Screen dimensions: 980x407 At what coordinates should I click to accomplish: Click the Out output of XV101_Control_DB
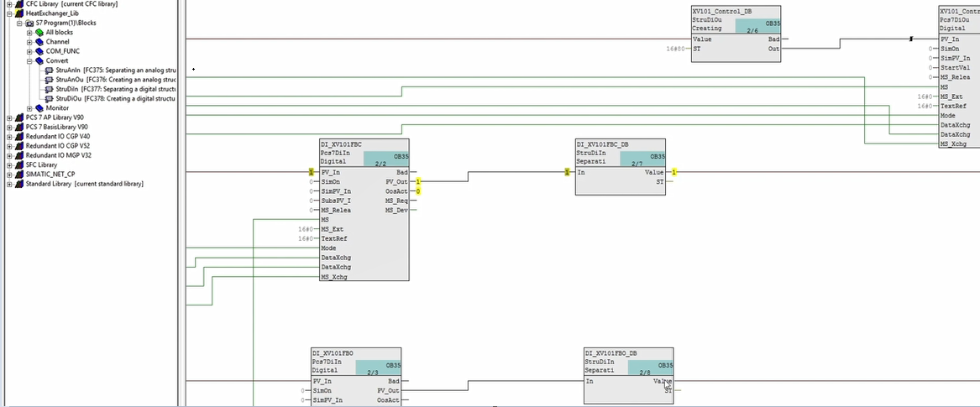(773, 49)
